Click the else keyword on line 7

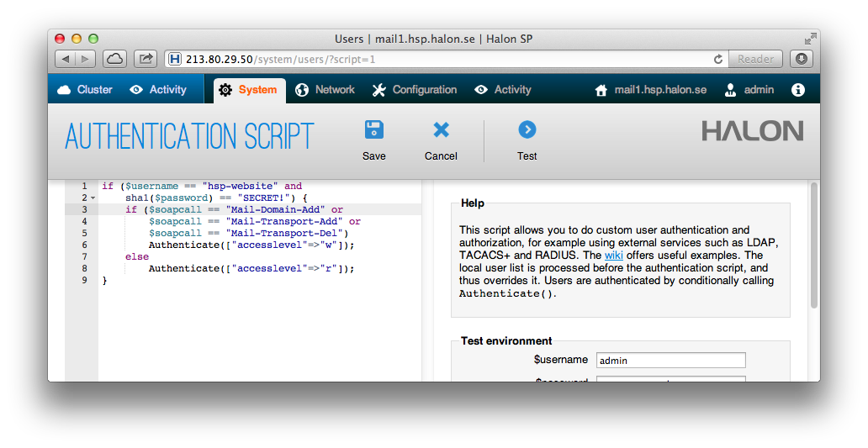pos(137,256)
